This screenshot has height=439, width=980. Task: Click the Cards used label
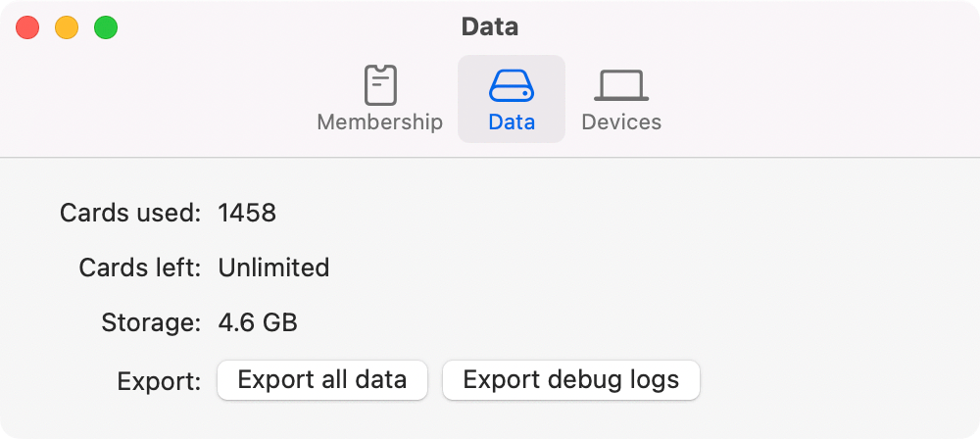point(130,214)
